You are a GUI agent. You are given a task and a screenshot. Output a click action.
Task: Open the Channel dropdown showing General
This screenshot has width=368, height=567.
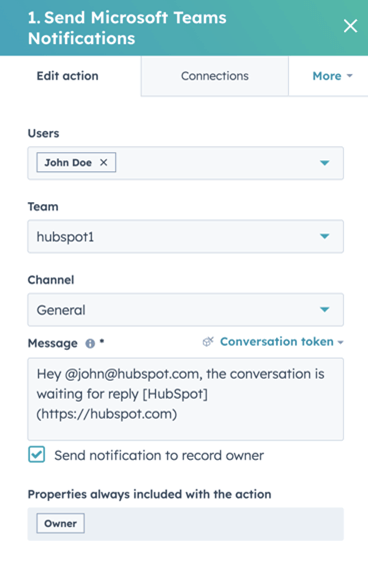point(185,310)
